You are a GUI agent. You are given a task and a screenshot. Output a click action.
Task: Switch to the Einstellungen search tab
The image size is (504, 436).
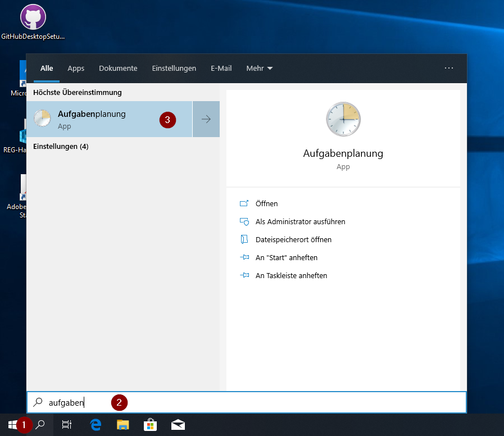[x=174, y=69]
